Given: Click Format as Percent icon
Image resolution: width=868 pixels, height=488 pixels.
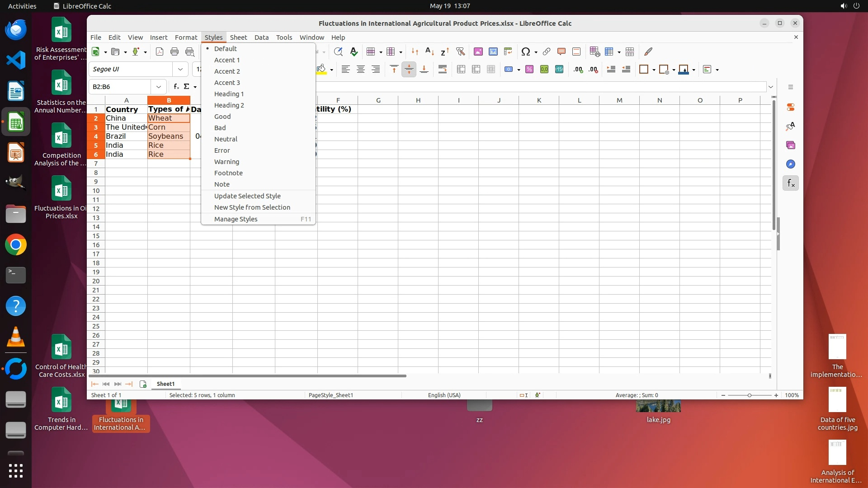Looking at the screenshot, I should 529,69.
